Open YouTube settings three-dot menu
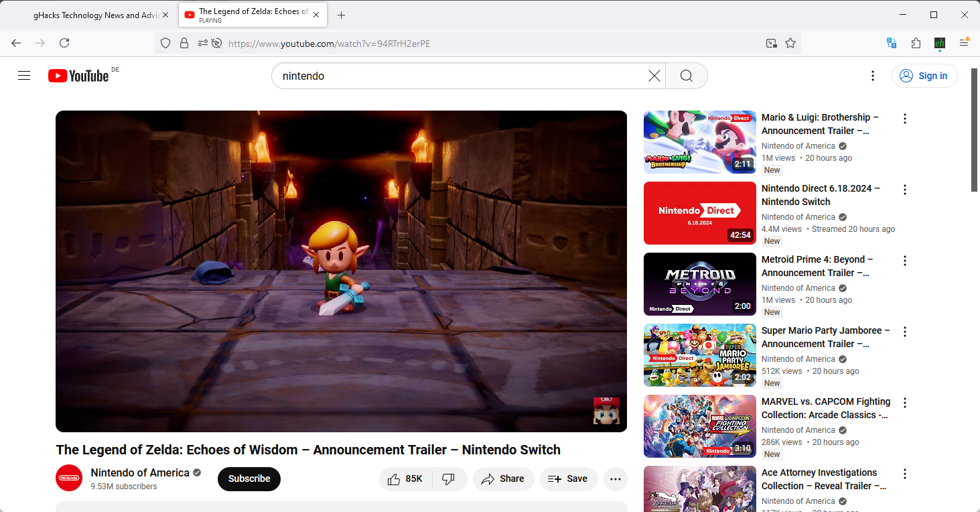 873,76
